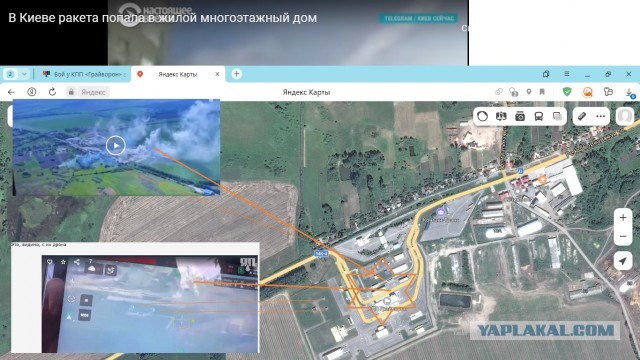Open the map more options menu
640x360 pixels.
pyautogui.click(x=600, y=116)
